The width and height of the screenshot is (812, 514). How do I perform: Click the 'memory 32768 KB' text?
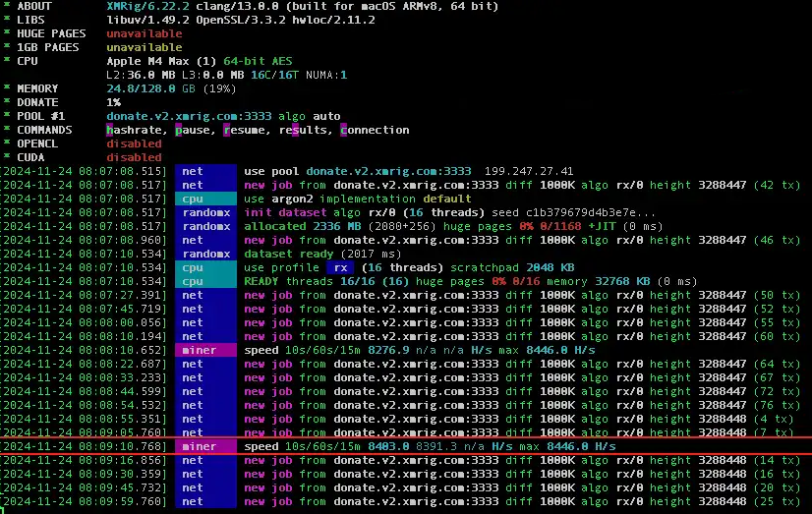pos(598,282)
